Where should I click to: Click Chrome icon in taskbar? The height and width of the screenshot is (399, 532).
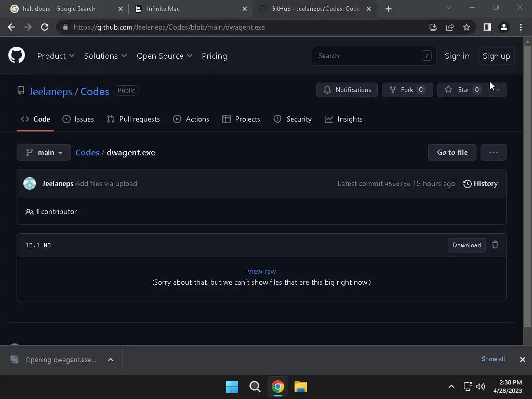[277, 387]
